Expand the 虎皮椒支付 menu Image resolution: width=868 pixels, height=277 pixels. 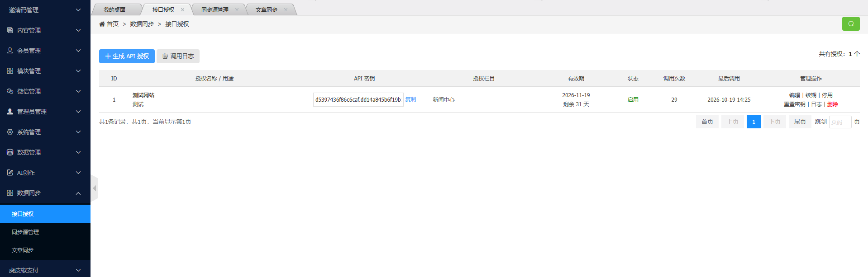[45, 269]
